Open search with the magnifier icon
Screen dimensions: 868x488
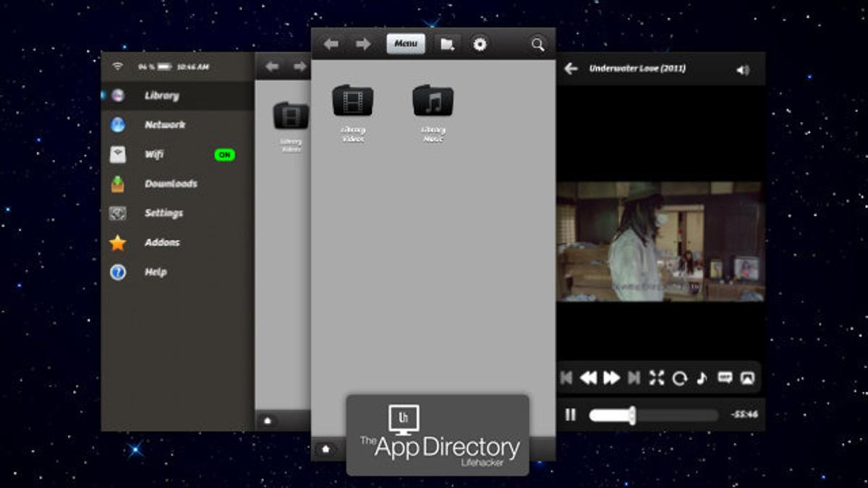tap(537, 44)
